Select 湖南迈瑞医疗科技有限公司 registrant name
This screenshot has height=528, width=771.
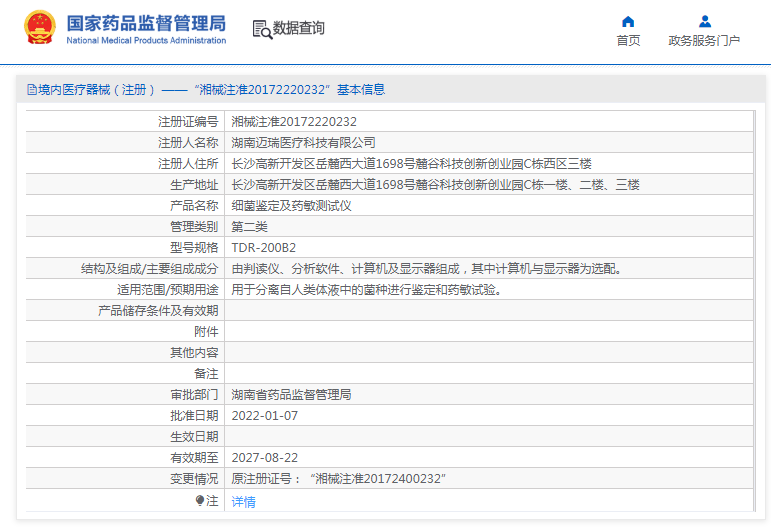(x=303, y=143)
